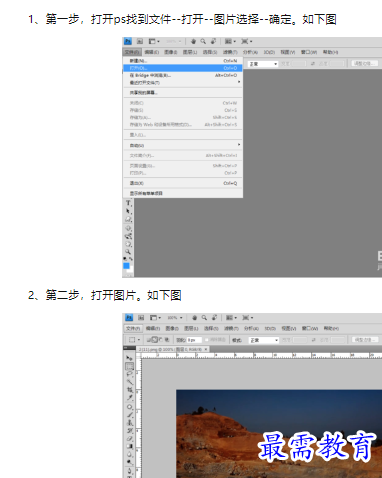Close the open document tab in step 2
The width and height of the screenshot is (382, 478).
point(206,349)
